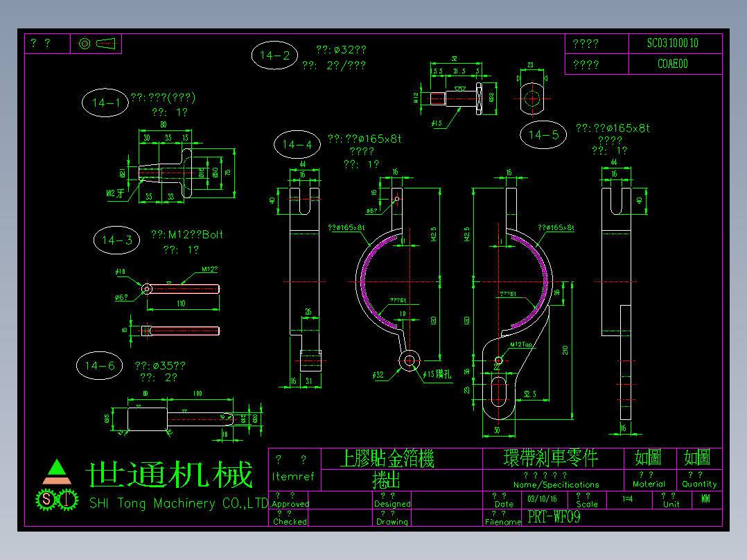This screenshot has height=560, width=747.
Task: Click the projection symbol in title corner
Action: pos(96,44)
